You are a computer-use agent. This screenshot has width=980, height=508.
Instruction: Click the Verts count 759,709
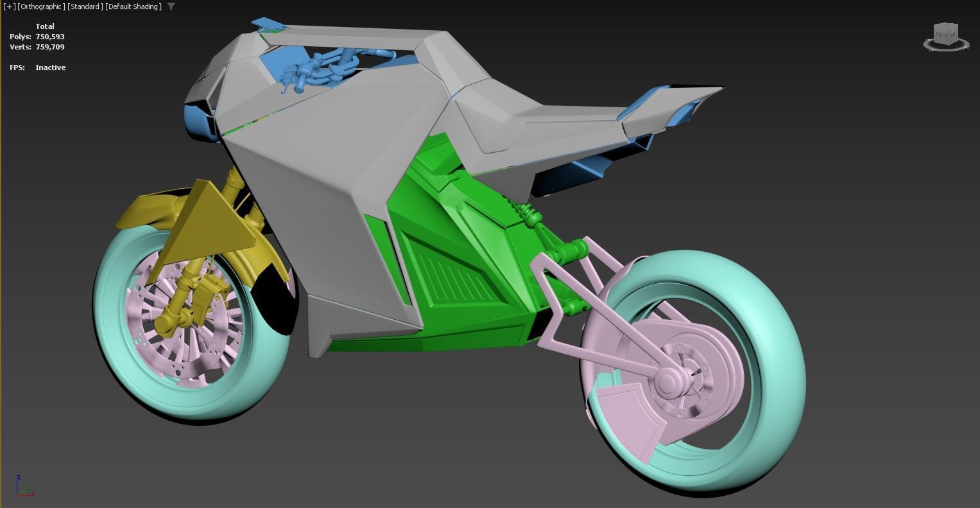click(x=50, y=47)
